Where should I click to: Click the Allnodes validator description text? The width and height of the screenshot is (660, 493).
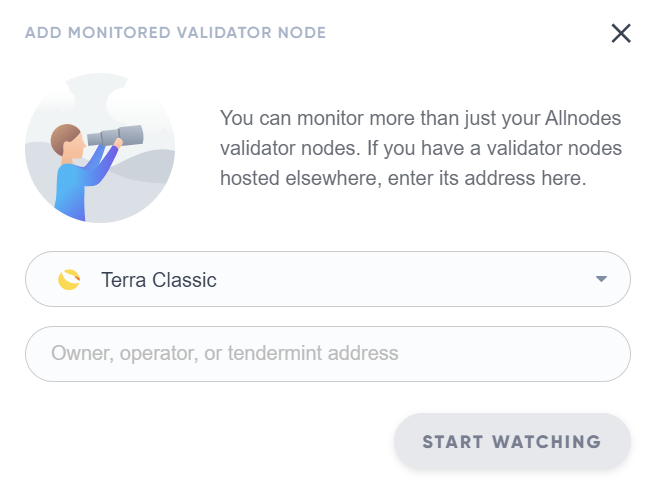(421, 148)
